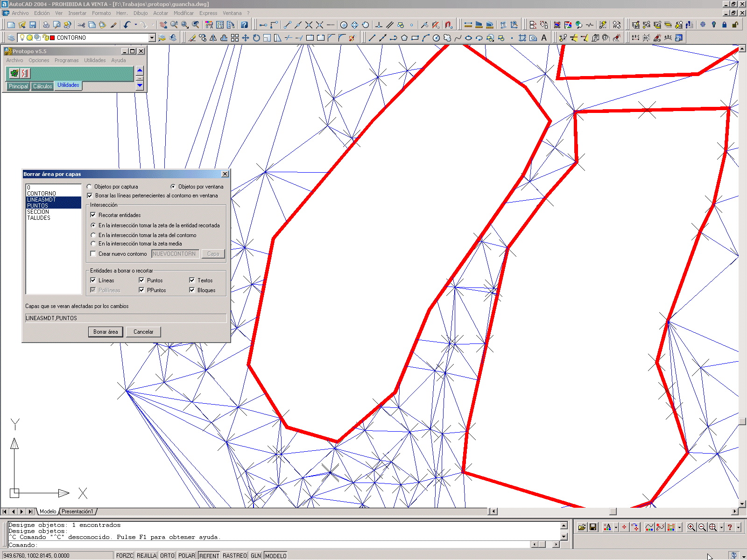Toggle the Puntos checkbox
Image resolution: width=747 pixels, height=560 pixels.
coord(141,280)
